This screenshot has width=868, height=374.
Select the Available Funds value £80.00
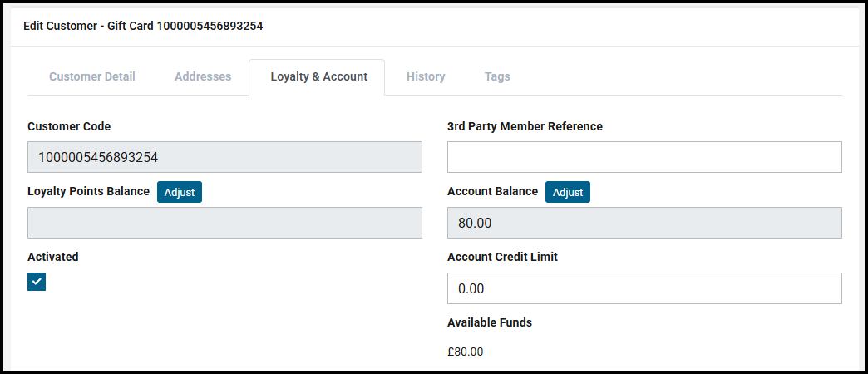[465, 352]
